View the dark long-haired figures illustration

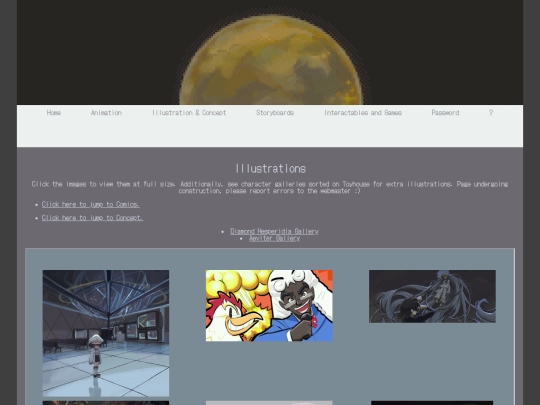[432, 296]
